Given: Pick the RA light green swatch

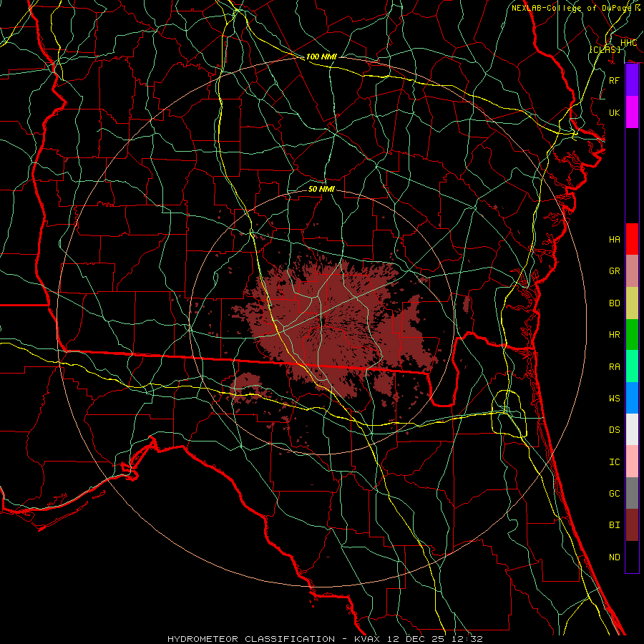Looking at the screenshot, I should coord(632,366).
